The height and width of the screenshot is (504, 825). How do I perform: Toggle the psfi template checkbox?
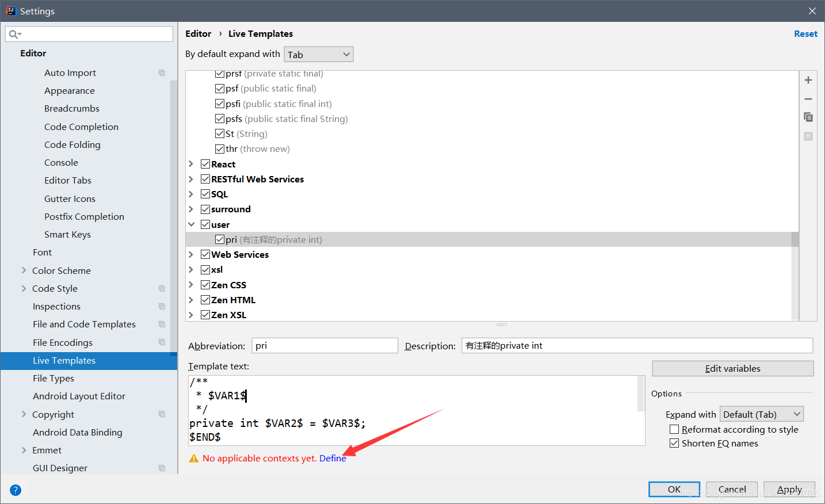point(220,104)
